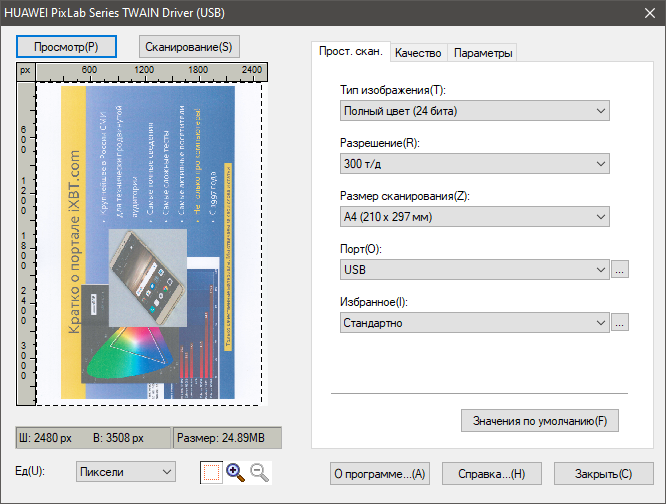
Task: Open the Тип изображения dropdown
Action: pos(474,111)
